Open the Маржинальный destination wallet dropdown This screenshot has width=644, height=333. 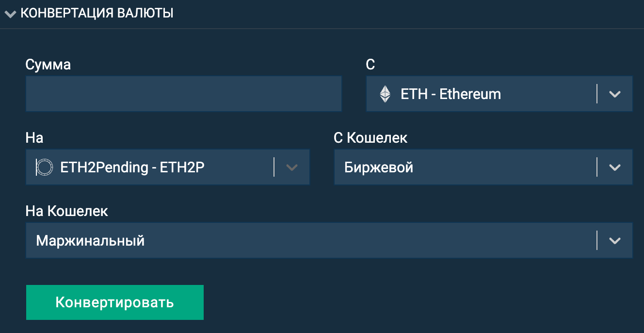[x=329, y=240]
